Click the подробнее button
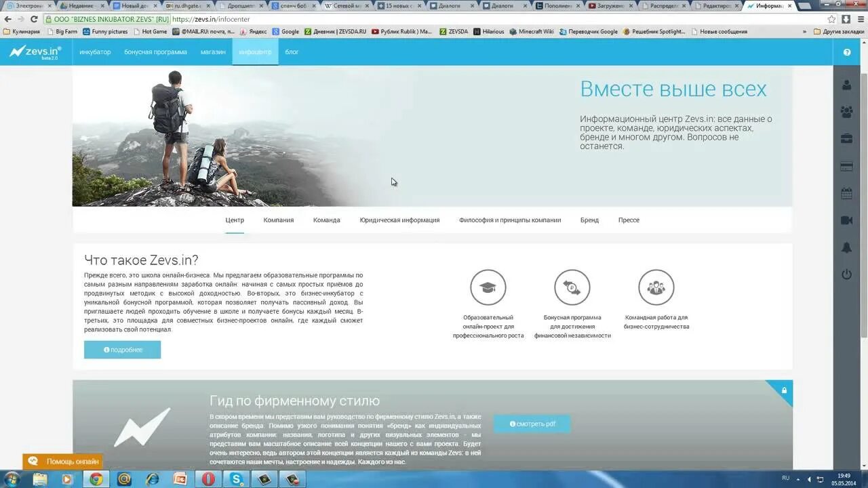 (x=122, y=350)
